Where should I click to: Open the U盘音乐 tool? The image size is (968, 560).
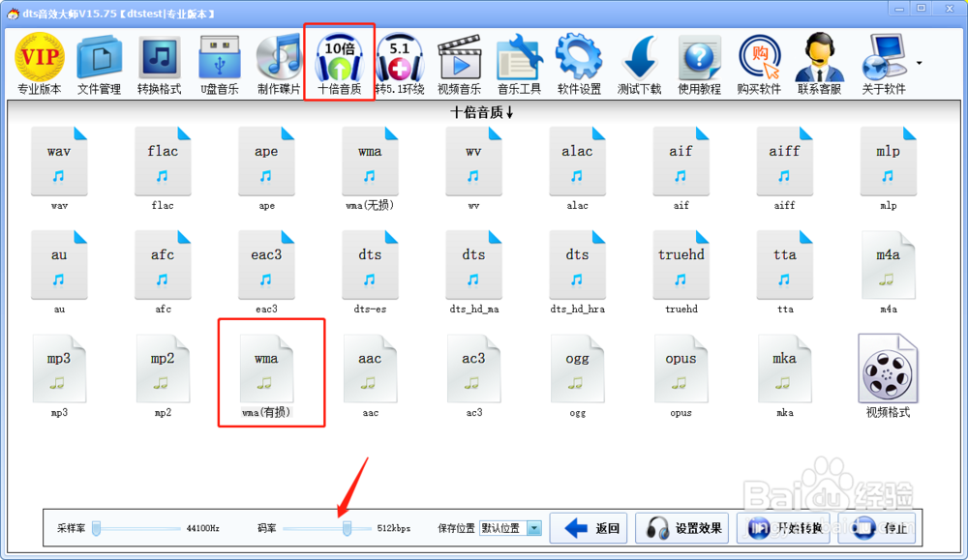click(x=219, y=64)
